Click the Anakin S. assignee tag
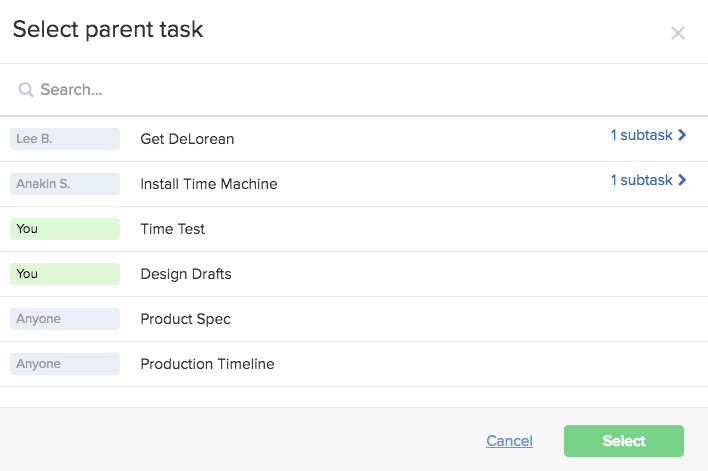The width and height of the screenshot is (708, 471). pos(65,184)
